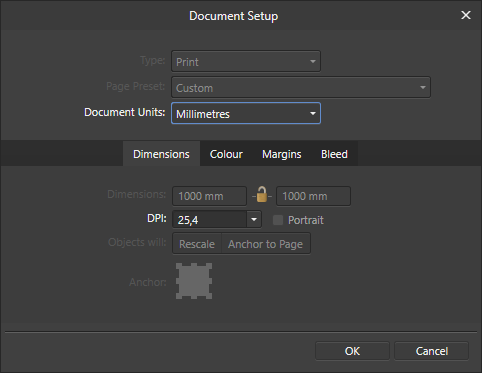
Task: Open the Page Preset dropdown showing Custom
Action: 301,87
